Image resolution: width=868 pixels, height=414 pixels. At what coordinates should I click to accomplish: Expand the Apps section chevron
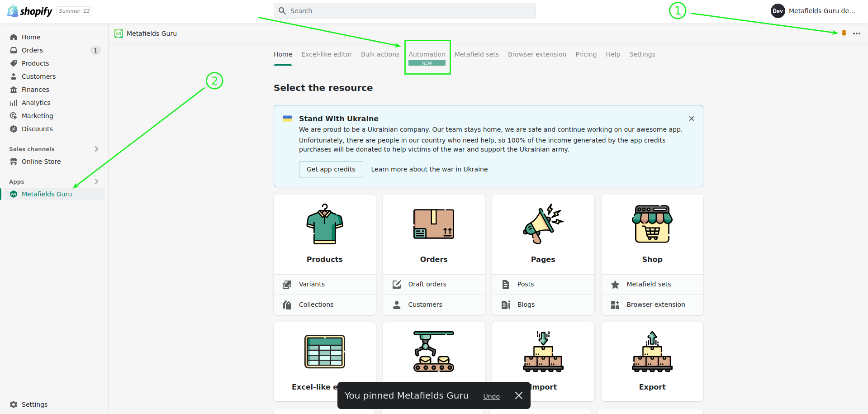click(96, 181)
